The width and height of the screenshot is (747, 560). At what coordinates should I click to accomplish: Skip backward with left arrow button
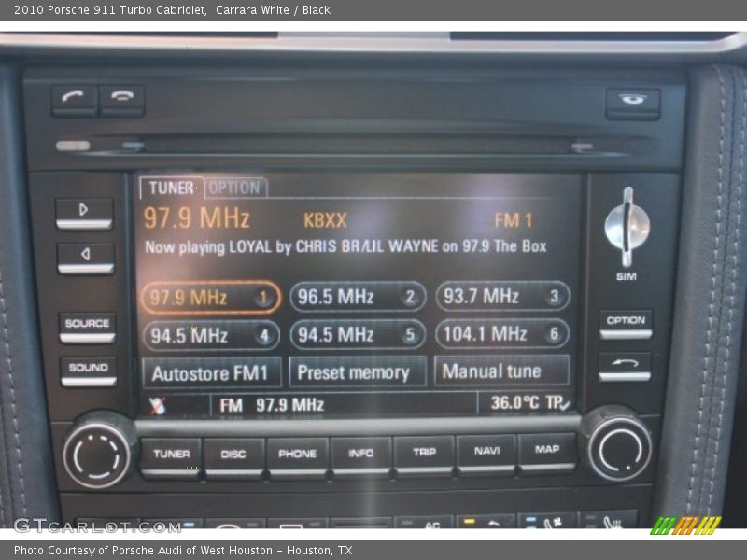click(86, 258)
